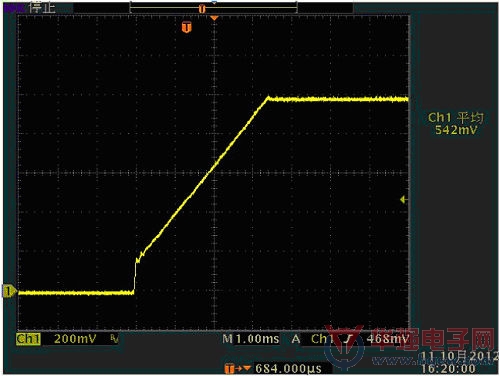Click the 11 10月 2012 date display
Image resolution: width=499 pixels, height=376 pixels.
[x=459, y=356]
